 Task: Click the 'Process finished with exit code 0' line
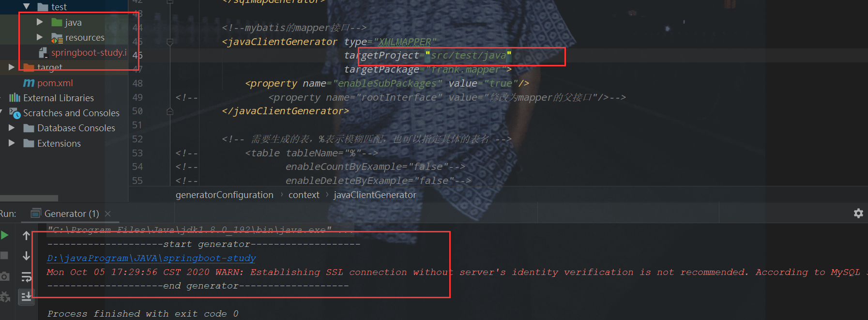[x=143, y=314]
